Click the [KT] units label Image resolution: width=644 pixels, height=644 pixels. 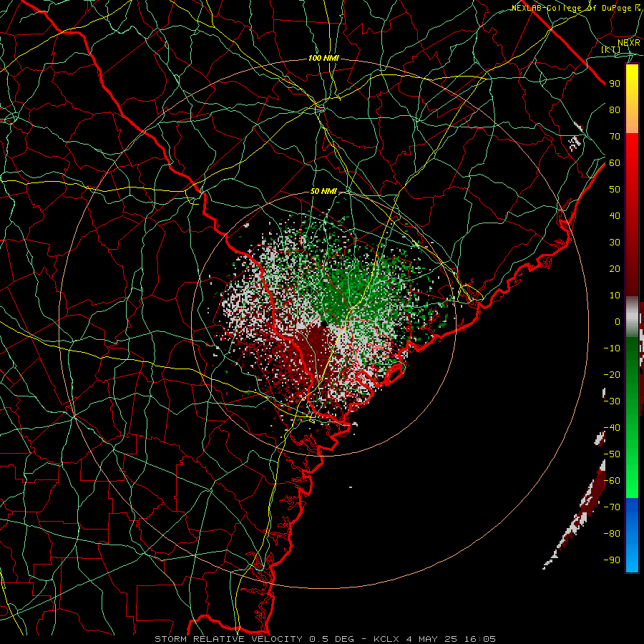tap(610, 49)
